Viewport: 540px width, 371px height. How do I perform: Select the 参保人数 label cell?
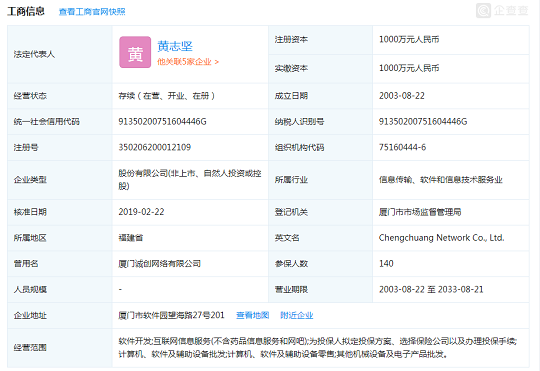[320, 264]
